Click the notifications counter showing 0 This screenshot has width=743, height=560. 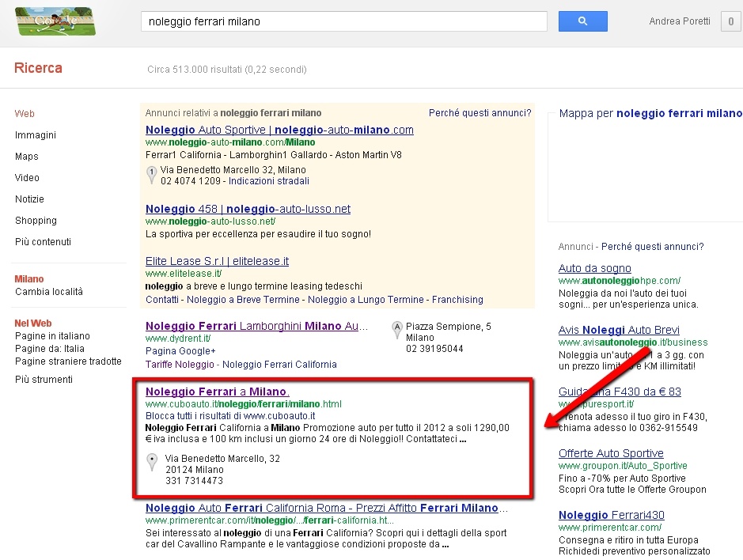[x=730, y=21]
